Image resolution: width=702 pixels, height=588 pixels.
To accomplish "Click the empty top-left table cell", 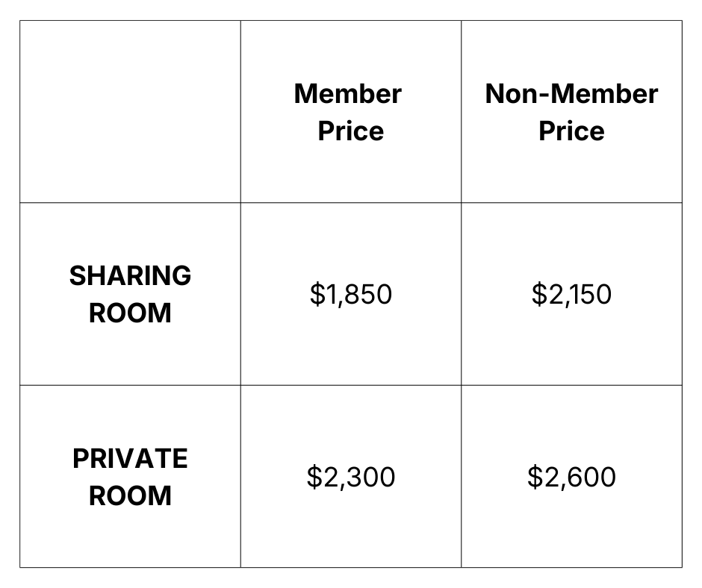I will coord(130,112).
